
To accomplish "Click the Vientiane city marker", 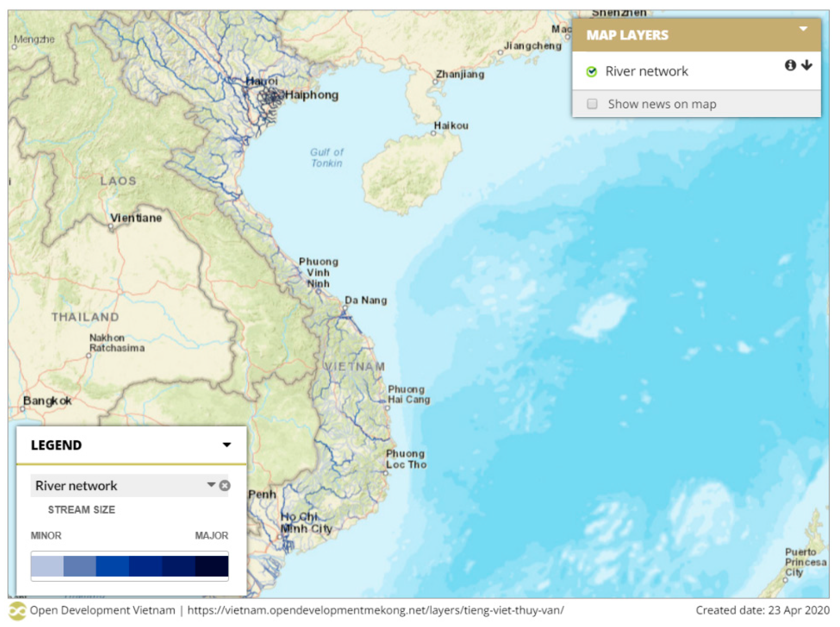I will click(111, 227).
